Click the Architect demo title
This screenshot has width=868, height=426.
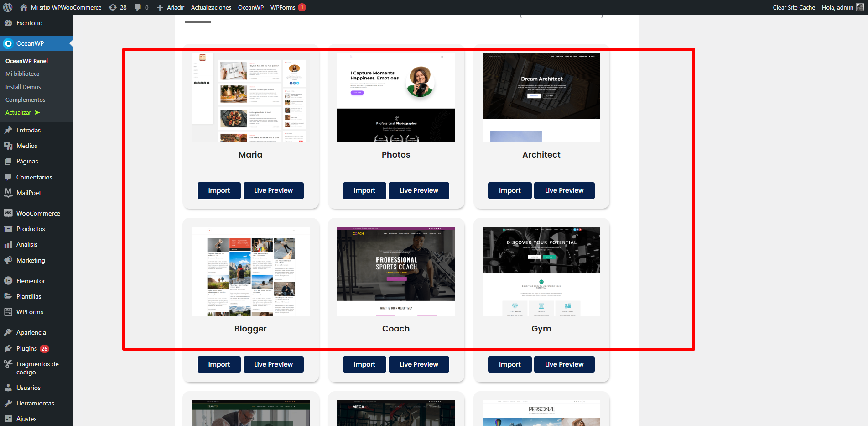tap(541, 155)
